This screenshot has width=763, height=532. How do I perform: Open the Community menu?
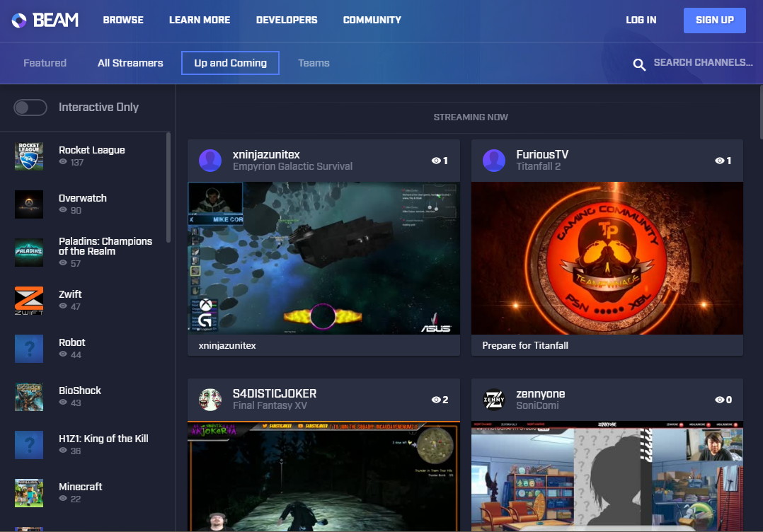(372, 20)
